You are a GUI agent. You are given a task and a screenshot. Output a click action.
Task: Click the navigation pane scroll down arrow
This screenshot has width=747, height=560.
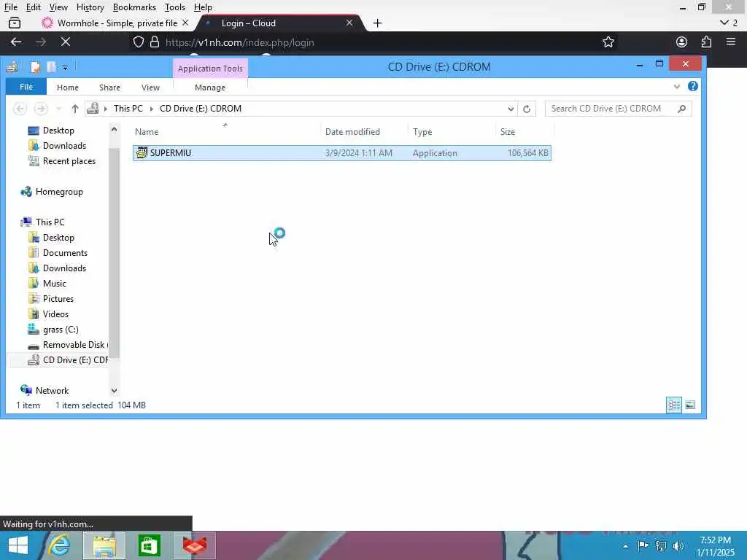click(114, 391)
